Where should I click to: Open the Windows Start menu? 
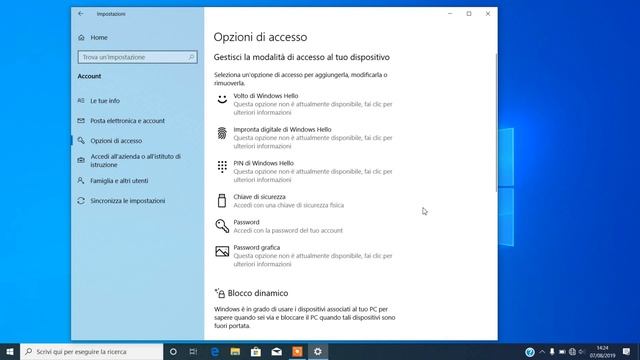point(10,351)
